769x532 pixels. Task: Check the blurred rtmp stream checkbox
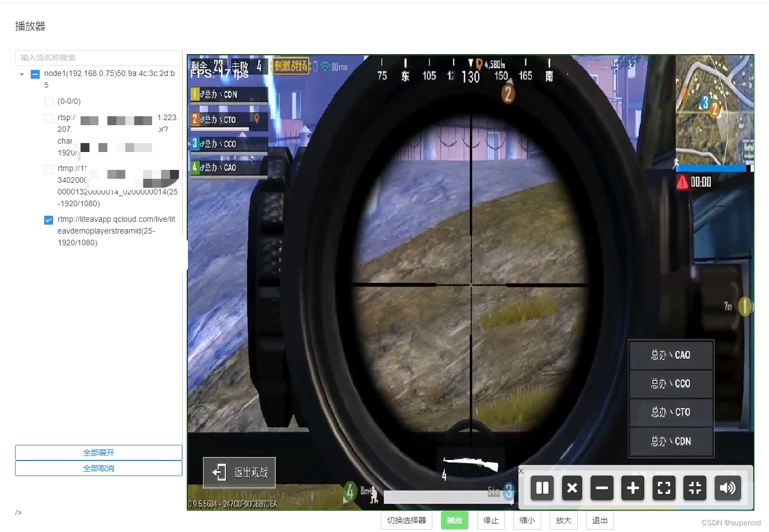click(49, 169)
